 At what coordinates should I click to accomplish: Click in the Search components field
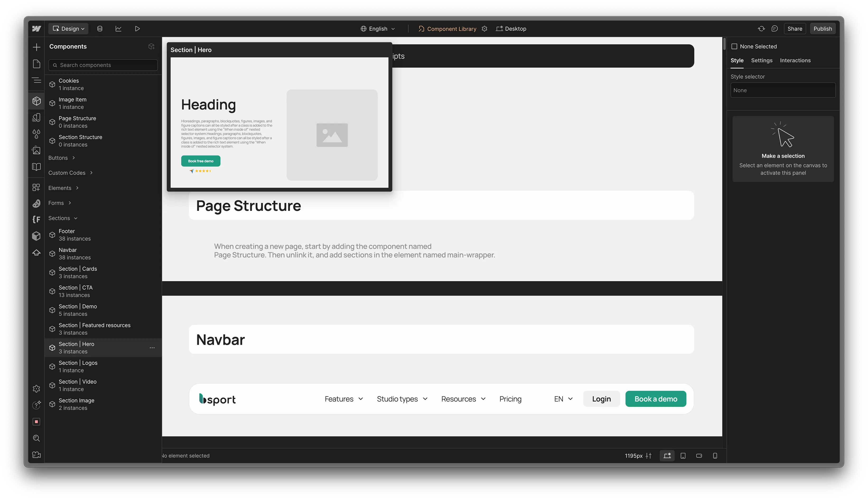(x=103, y=65)
